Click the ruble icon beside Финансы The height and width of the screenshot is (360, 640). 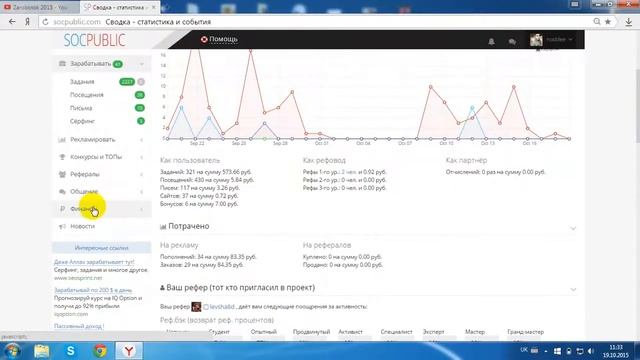(x=62, y=209)
